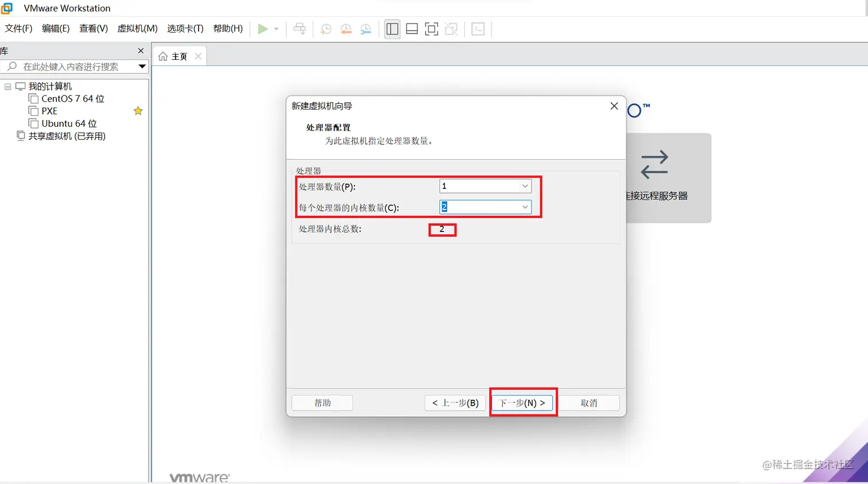Select 共享虚拟机 (已弃用) item
The width and height of the screenshot is (868, 484).
tap(67, 136)
